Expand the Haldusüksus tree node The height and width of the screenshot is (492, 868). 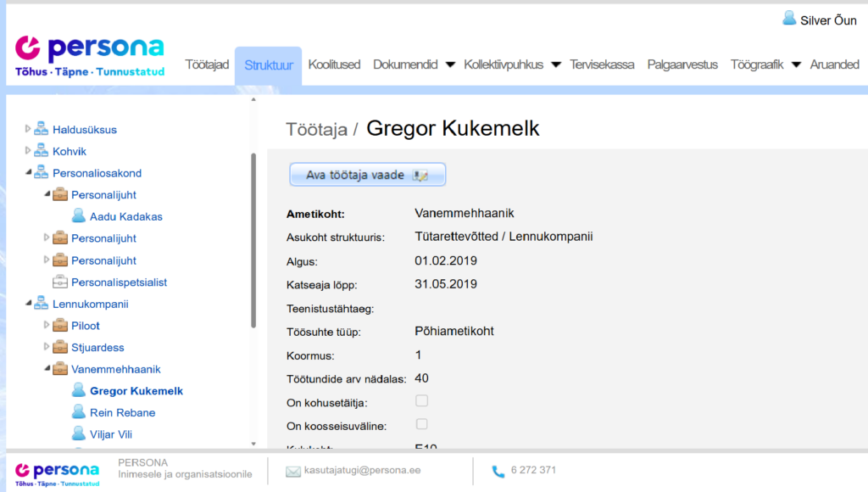point(25,129)
